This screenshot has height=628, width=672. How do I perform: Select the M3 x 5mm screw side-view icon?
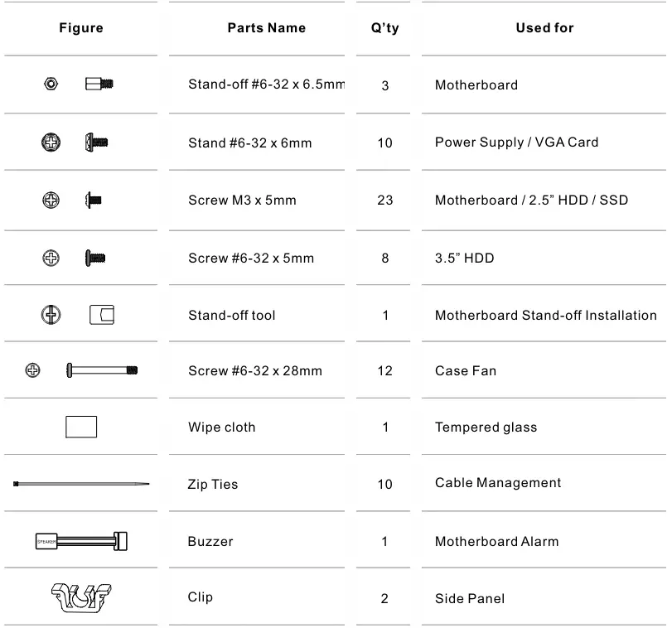pos(94,200)
